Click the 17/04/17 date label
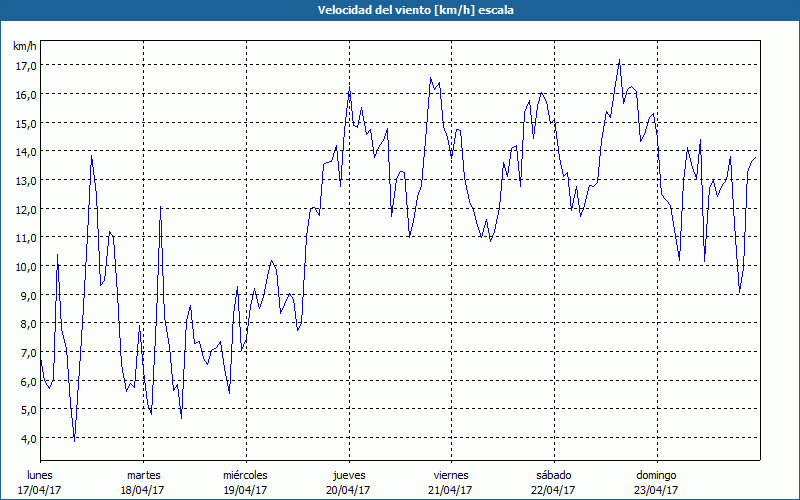Screen dimensions: 800x500 [39, 489]
